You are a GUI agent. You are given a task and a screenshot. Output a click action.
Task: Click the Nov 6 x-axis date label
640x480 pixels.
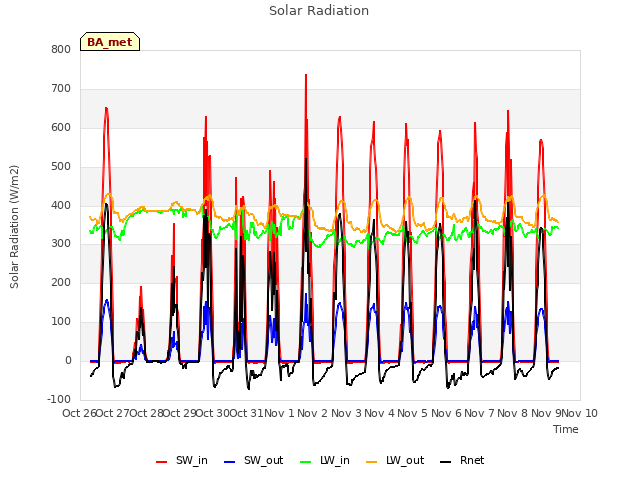click(446, 413)
